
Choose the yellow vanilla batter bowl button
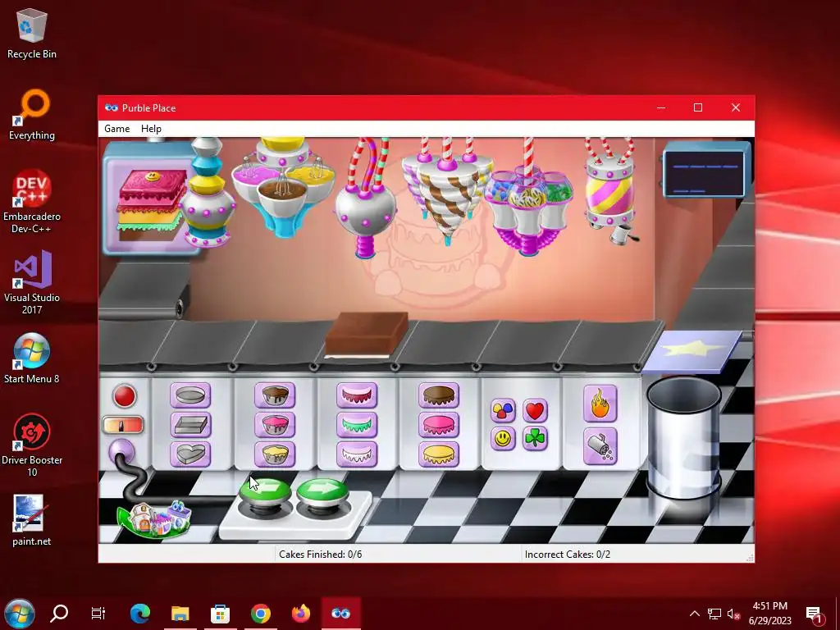coord(274,454)
